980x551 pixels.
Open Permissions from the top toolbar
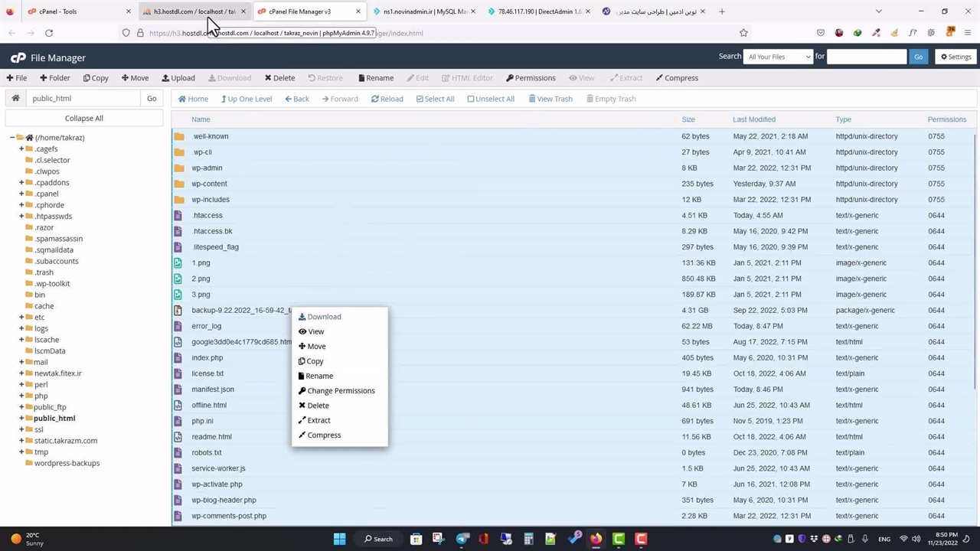pyautogui.click(x=531, y=78)
